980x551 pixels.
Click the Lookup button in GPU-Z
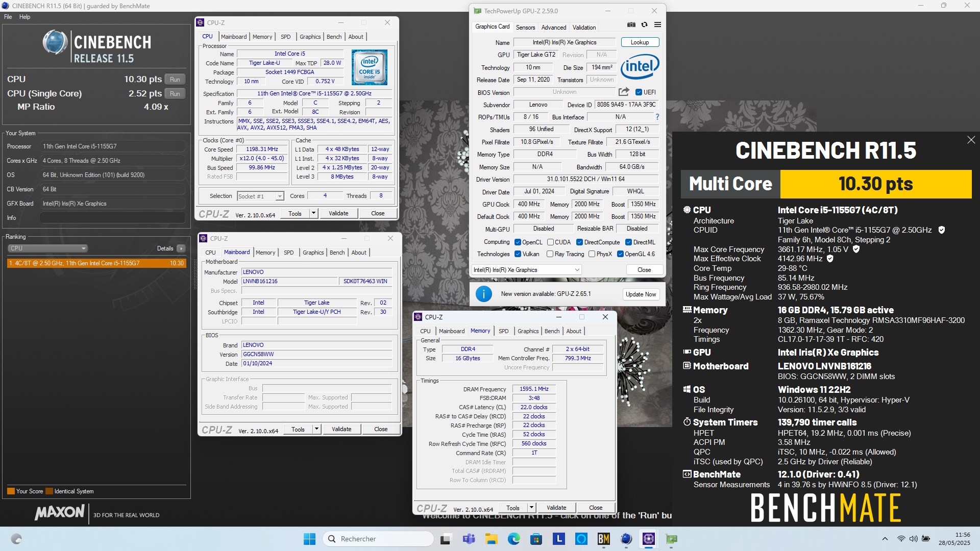tap(640, 42)
